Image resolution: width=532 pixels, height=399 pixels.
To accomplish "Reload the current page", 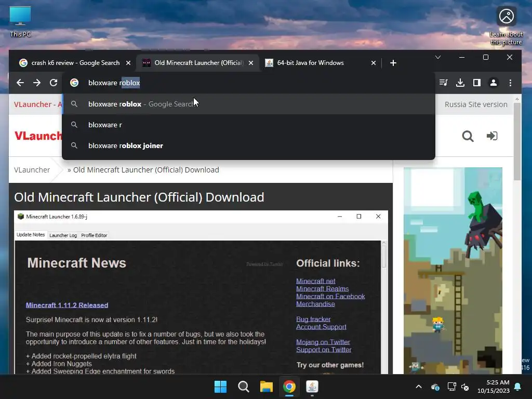I will click(x=54, y=83).
